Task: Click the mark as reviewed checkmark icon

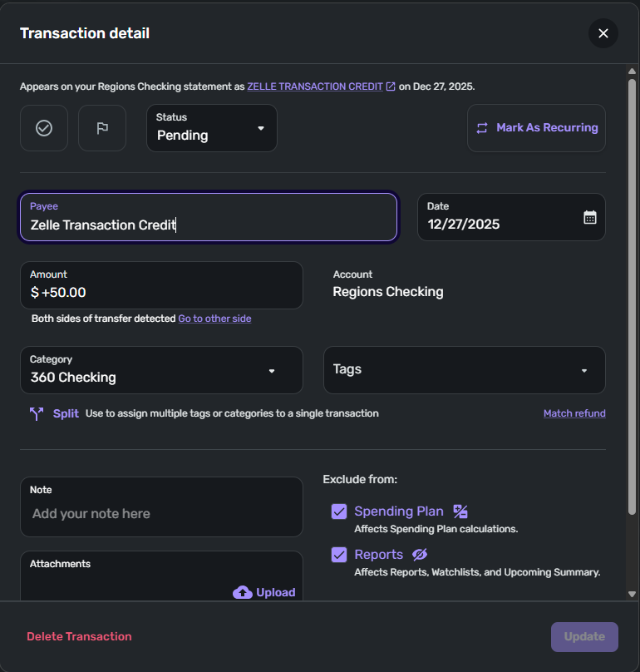Action: (44, 128)
